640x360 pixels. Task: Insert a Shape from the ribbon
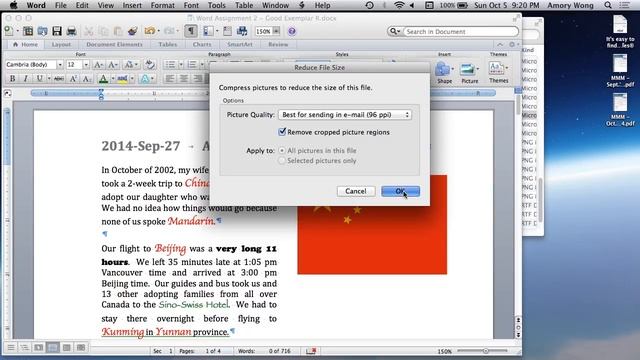pyautogui.click(x=444, y=73)
